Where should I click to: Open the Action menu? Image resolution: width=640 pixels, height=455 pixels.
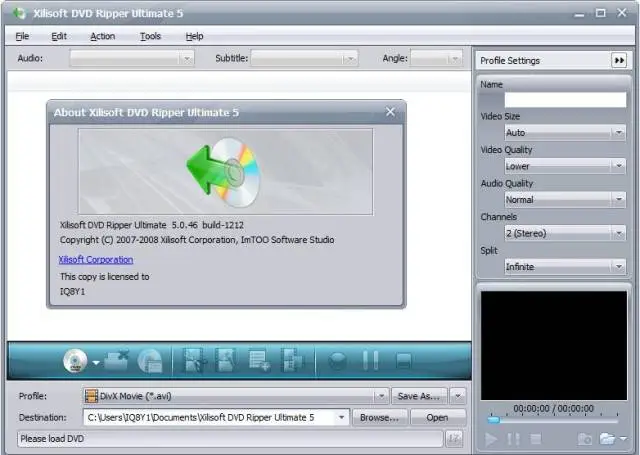[102, 36]
